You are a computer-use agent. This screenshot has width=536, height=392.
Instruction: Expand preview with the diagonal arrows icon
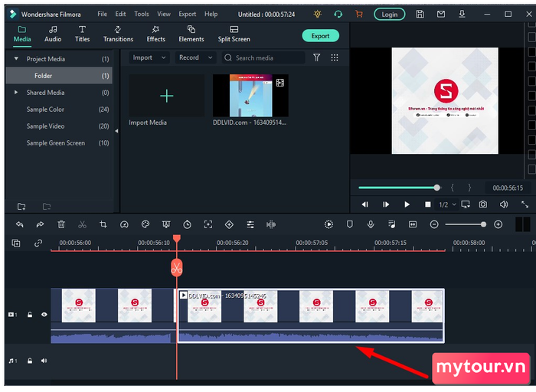click(525, 204)
